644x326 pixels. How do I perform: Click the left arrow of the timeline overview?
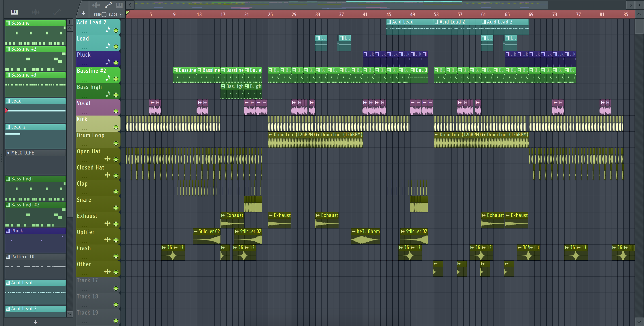(x=129, y=5)
